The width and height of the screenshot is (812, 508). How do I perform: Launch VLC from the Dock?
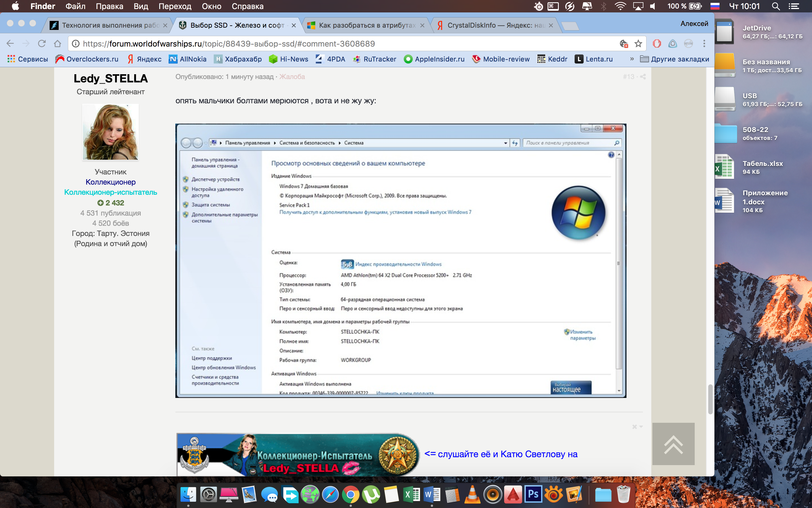tap(472, 494)
